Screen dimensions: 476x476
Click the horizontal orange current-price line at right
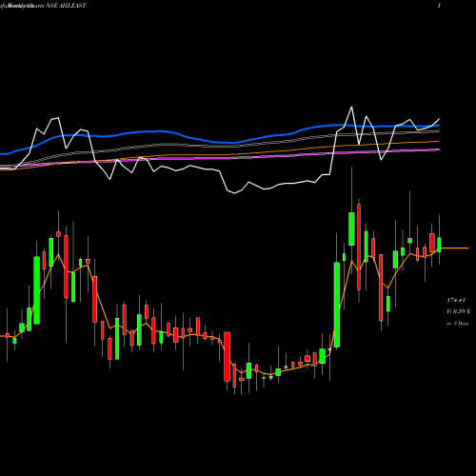click(x=455, y=248)
